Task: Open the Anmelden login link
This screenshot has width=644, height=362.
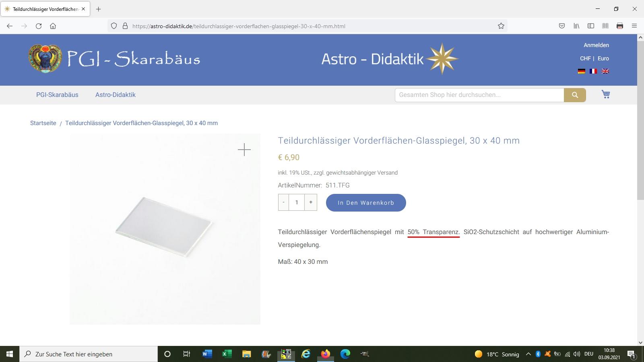Action: 596,45
